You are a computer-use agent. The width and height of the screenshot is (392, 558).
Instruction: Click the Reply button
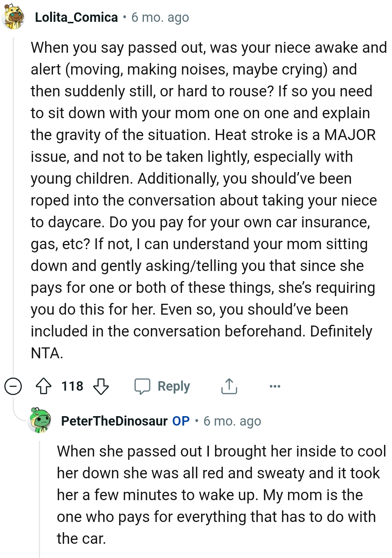tap(174, 386)
